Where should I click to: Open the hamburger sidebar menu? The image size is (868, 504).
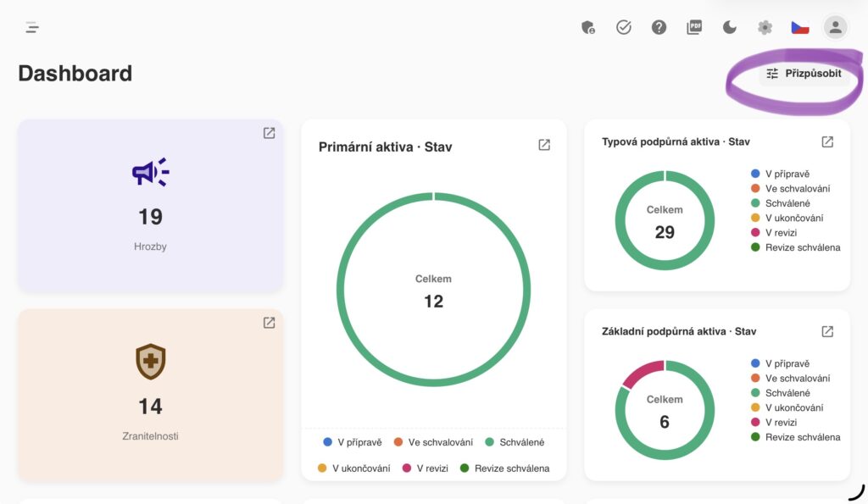pyautogui.click(x=32, y=27)
